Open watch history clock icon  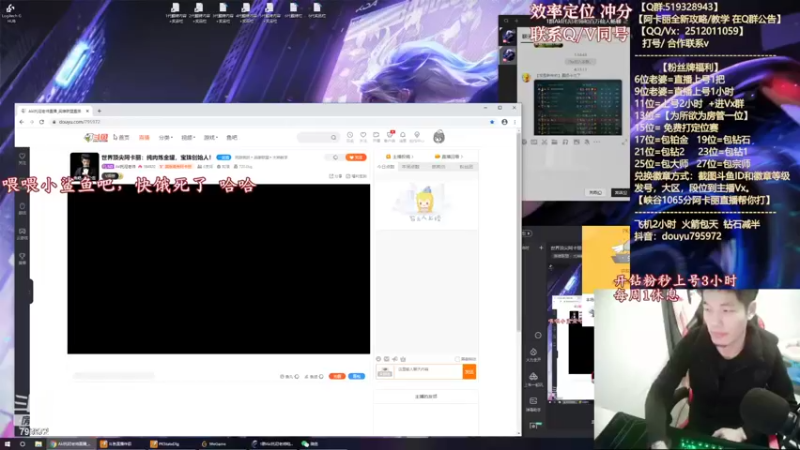pos(350,137)
